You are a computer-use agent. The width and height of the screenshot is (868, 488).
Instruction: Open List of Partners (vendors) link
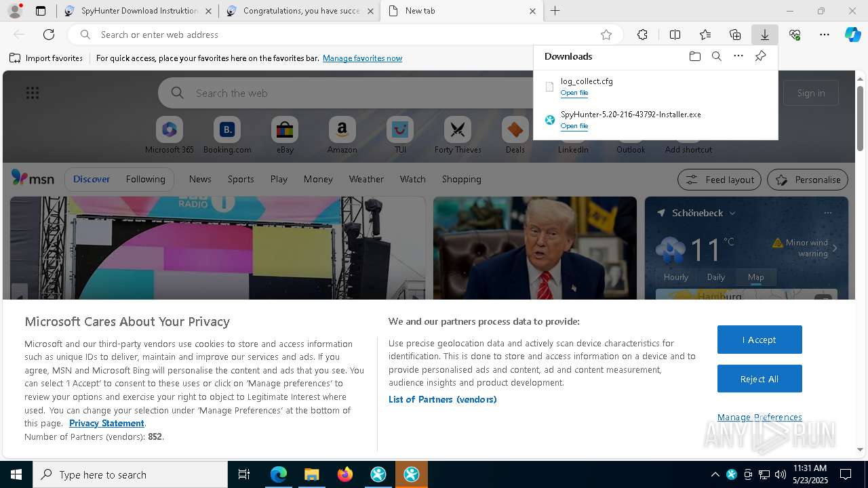(443, 399)
